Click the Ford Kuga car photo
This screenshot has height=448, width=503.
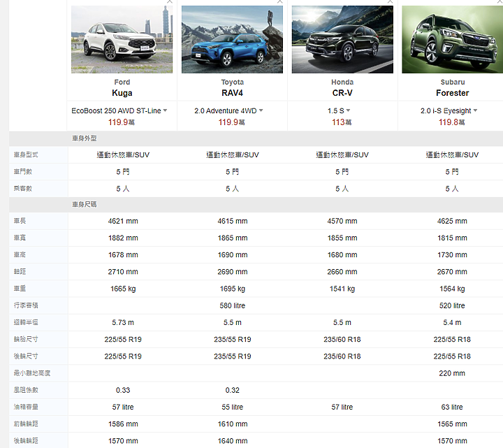(x=122, y=39)
